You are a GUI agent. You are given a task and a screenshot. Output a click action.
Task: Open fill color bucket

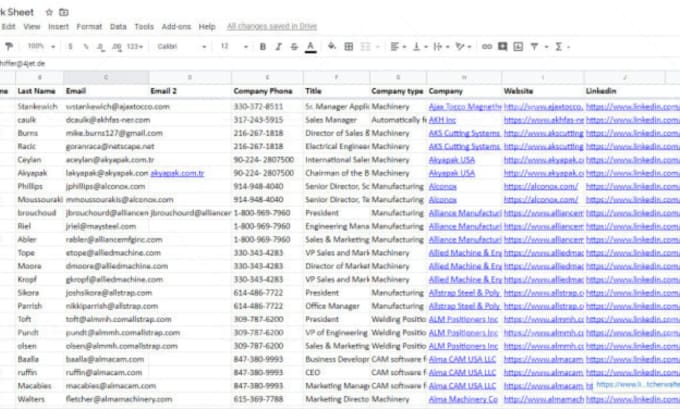point(332,46)
